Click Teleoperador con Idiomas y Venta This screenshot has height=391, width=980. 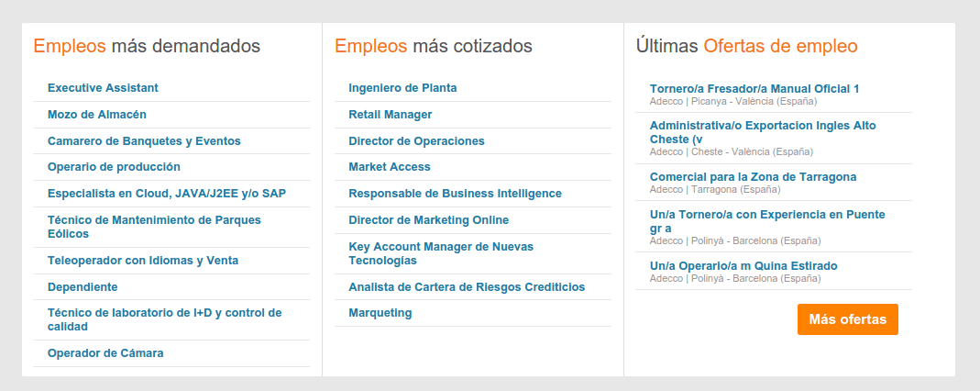pyautogui.click(x=143, y=261)
